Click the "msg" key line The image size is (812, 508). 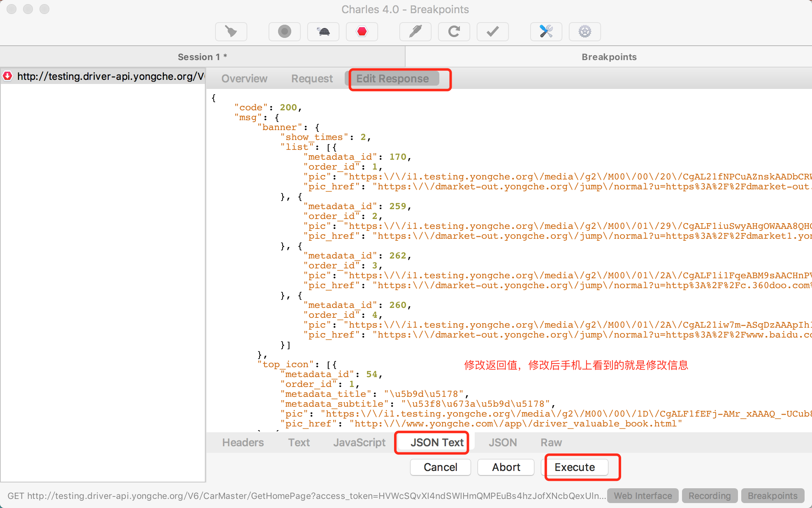coord(257,117)
